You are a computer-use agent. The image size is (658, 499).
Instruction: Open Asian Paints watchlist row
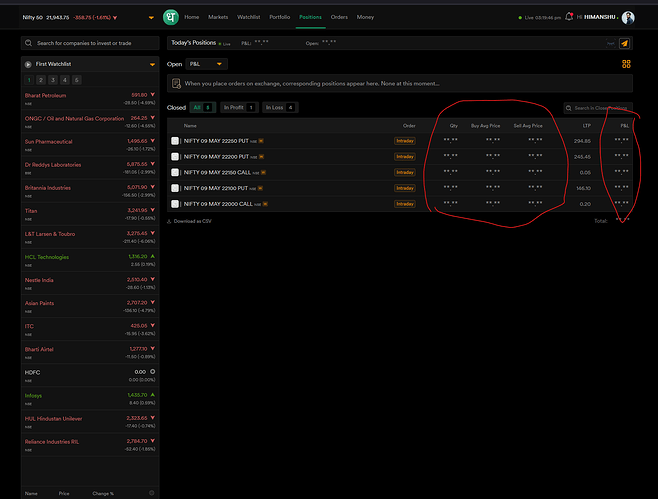(90, 306)
